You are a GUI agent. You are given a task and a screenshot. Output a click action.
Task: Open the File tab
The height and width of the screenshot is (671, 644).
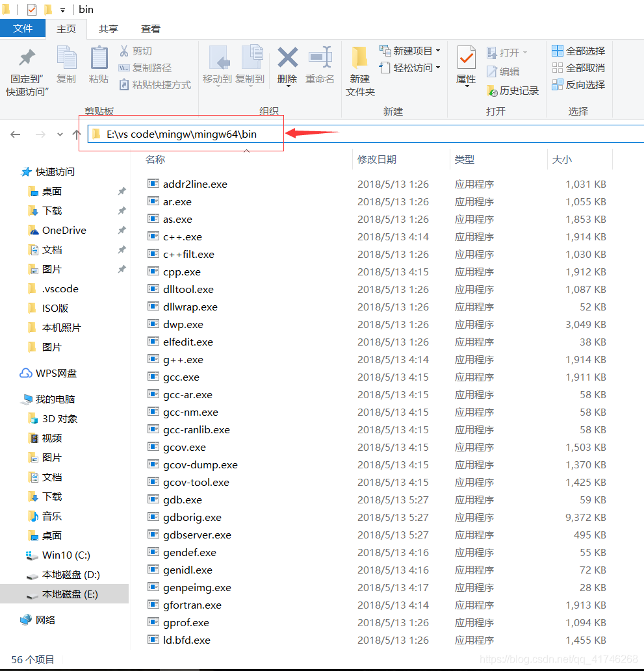tap(23, 28)
